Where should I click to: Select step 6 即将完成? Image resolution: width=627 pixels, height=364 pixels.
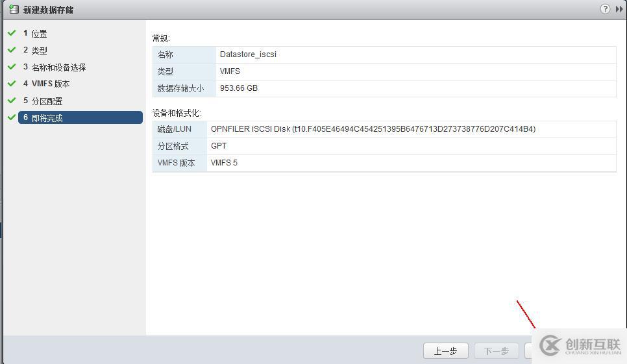click(x=80, y=117)
